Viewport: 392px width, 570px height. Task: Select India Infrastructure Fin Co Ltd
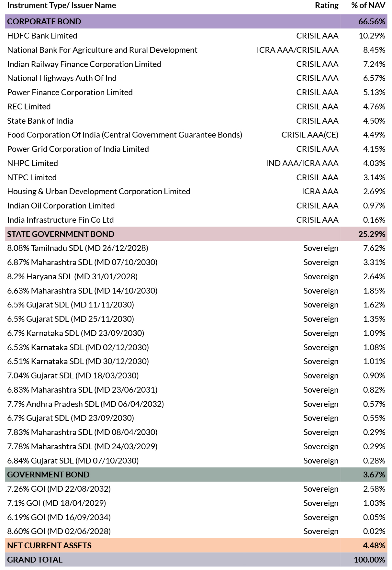(x=61, y=220)
